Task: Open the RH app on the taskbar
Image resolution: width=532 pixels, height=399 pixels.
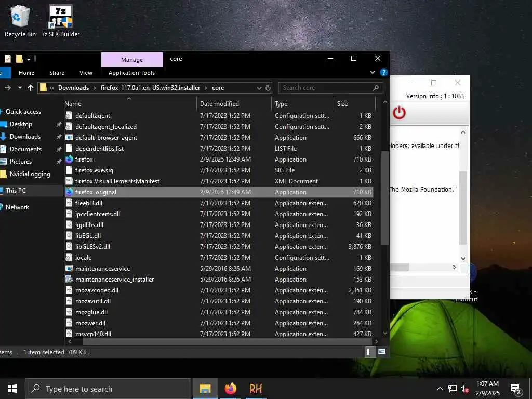Action: point(256,389)
